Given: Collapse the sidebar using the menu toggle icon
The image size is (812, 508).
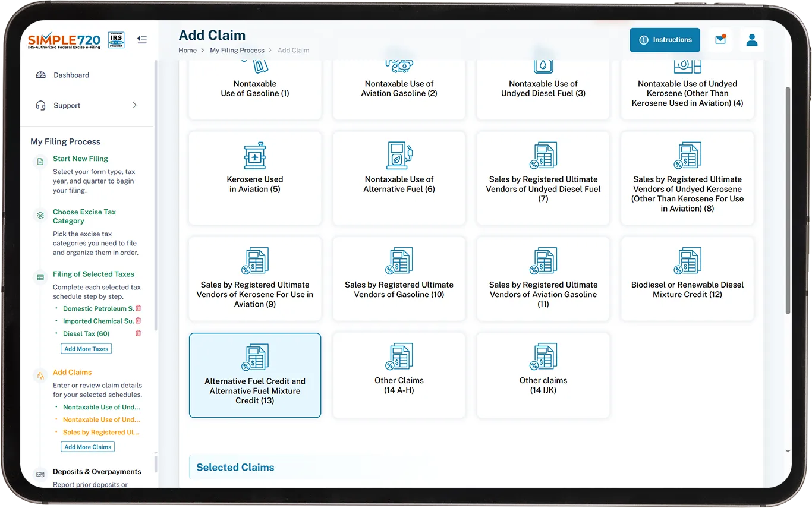Looking at the screenshot, I should click(x=141, y=40).
